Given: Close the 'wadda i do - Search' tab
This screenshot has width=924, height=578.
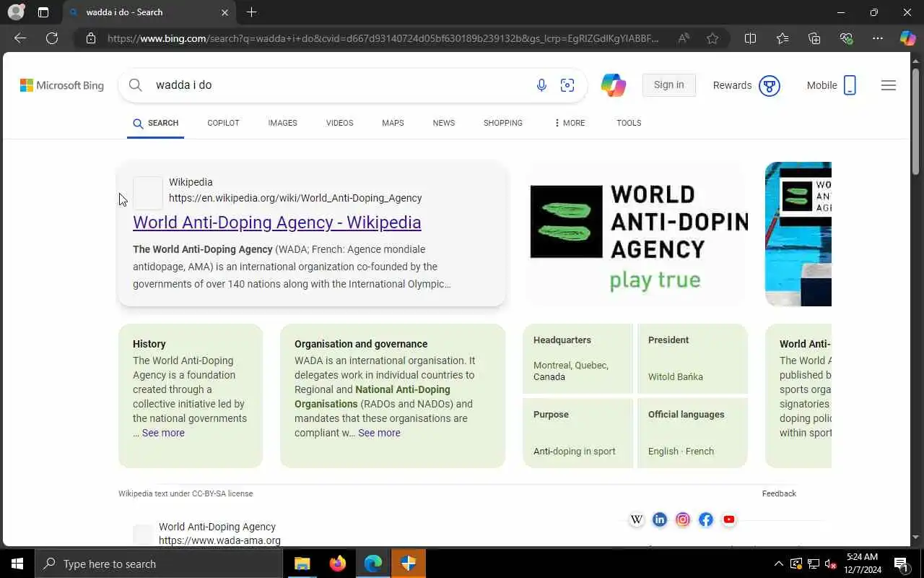Looking at the screenshot, I should [225, 12].
